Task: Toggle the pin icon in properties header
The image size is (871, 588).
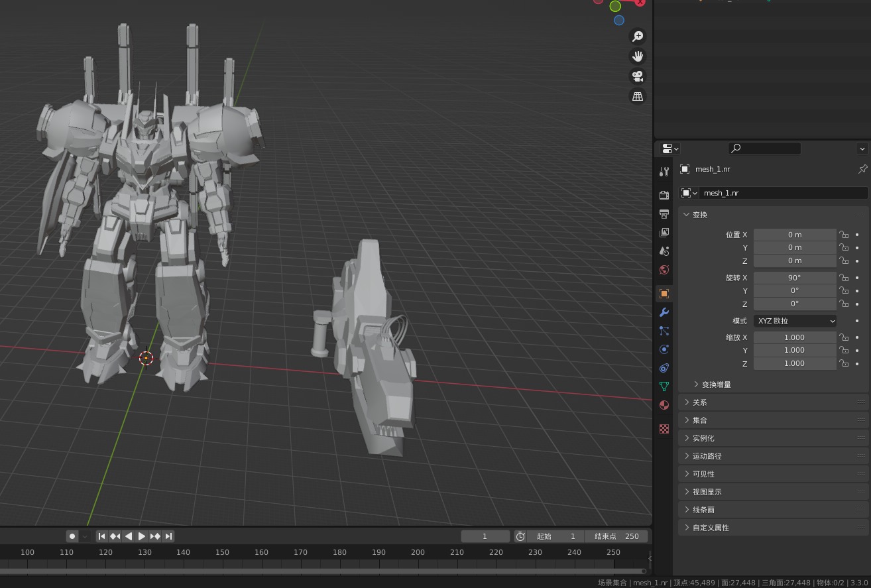Action: pos(862,169)
